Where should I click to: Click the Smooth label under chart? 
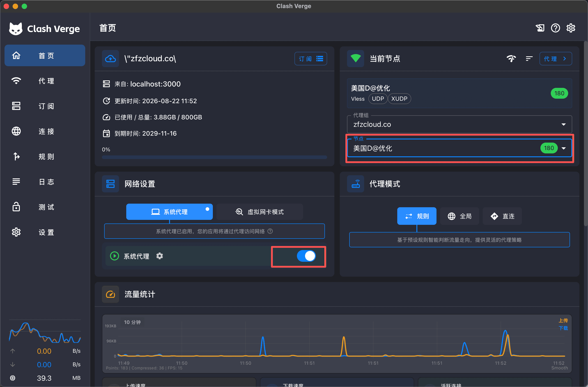[x=559, y=368]
